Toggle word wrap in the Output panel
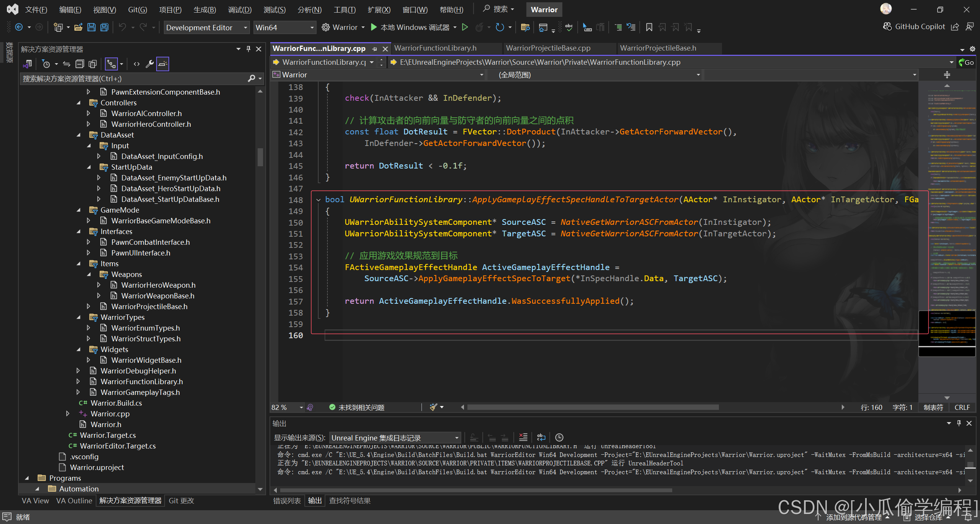This screenshot has height=524, width=980. [x=541, y=437]
